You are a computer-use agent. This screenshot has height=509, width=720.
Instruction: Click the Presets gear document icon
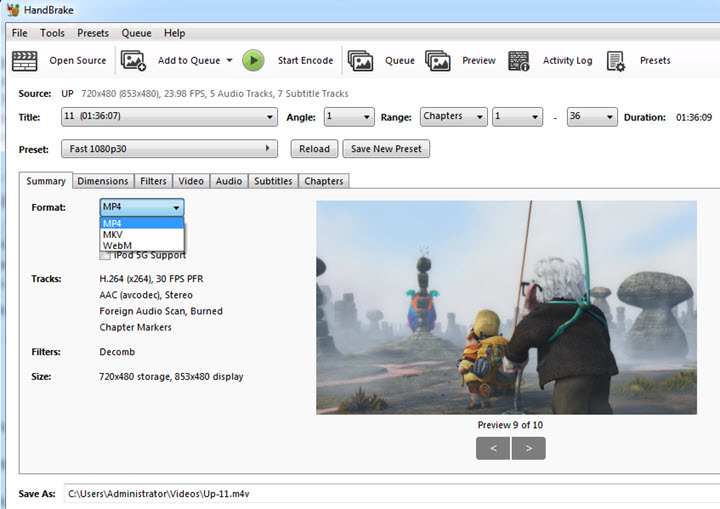[x=616, y=61]
